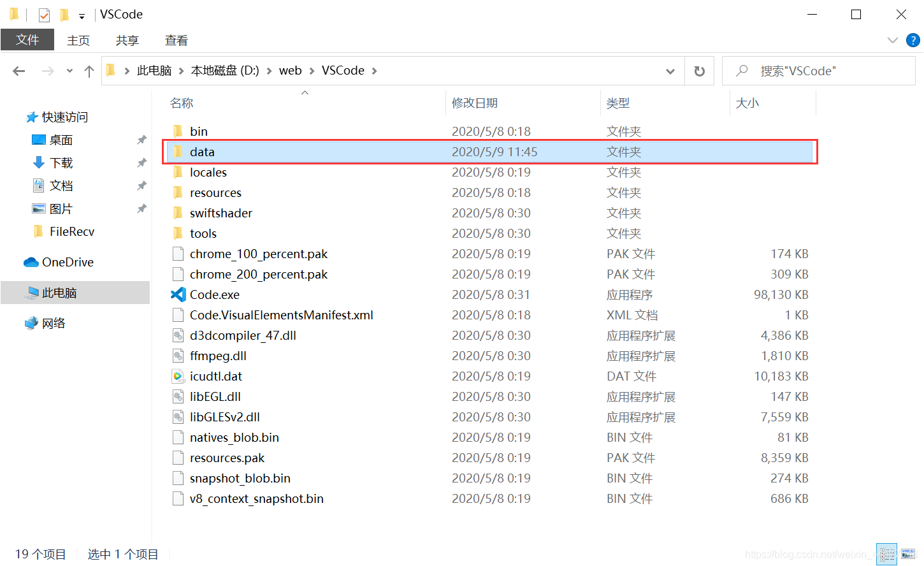Image resolution: width=924 pixels, height=566 pixels.
Task: Click the resources folder icon
Action: tap(178, 192)
